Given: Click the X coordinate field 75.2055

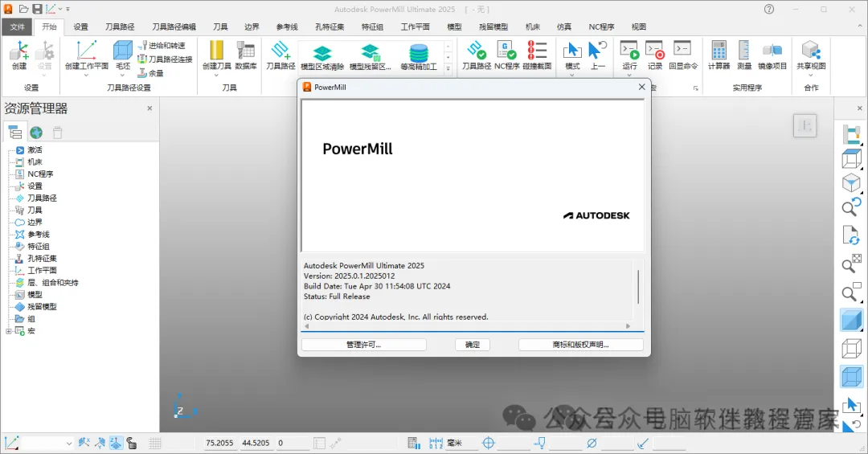Looking at the screenshot, I should coord(219,443).
